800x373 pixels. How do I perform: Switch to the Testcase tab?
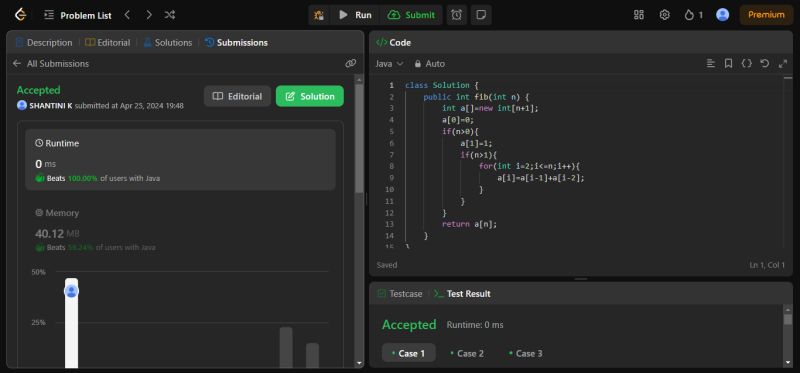point(400,294)
